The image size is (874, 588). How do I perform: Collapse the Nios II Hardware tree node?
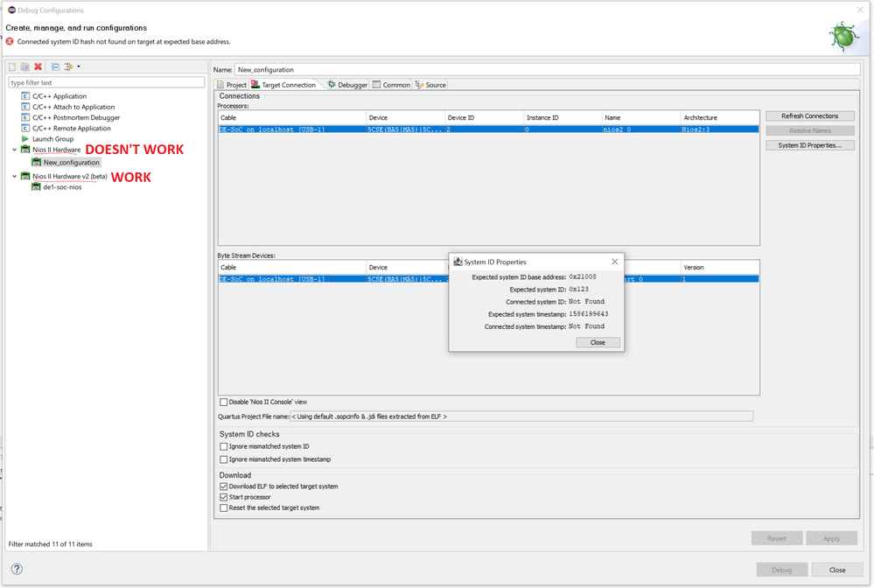15,150
